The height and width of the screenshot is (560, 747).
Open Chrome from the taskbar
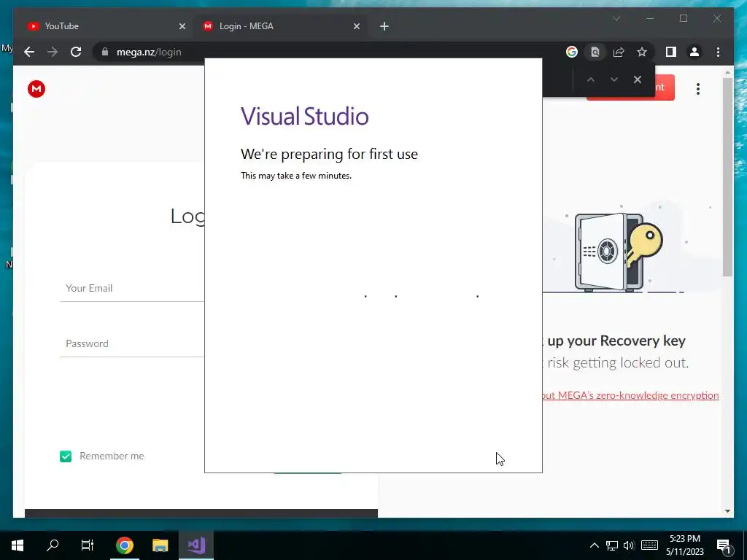coord(124,545)
